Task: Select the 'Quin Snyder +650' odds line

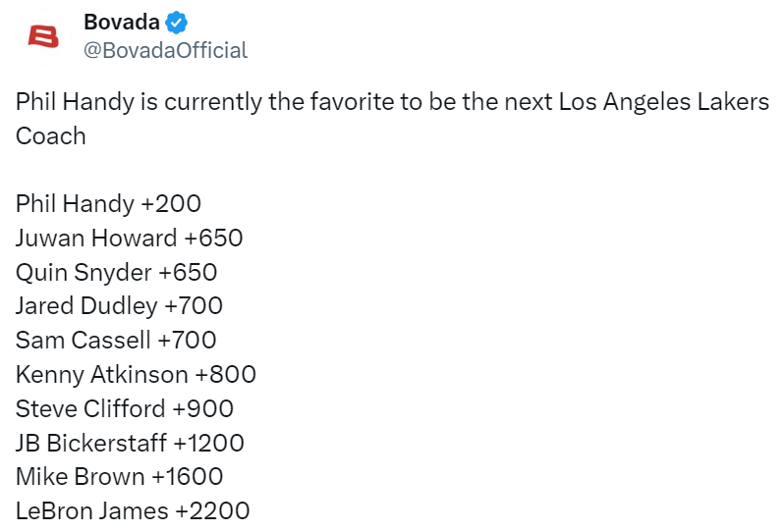Action: [116, 272]
